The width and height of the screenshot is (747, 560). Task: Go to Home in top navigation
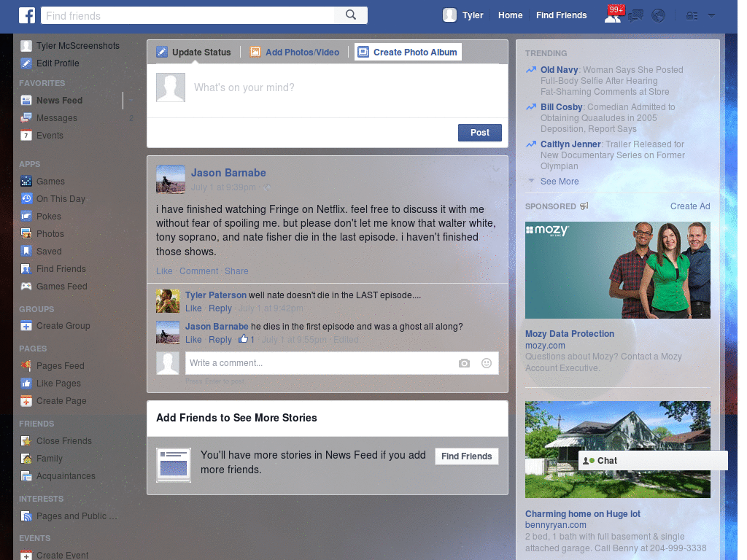click(x=510, y=15)
